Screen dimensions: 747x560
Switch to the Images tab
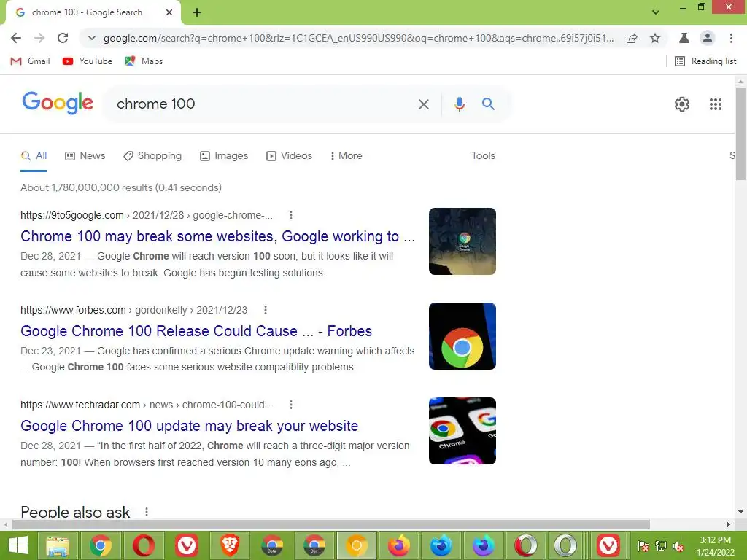click(224, 156)
